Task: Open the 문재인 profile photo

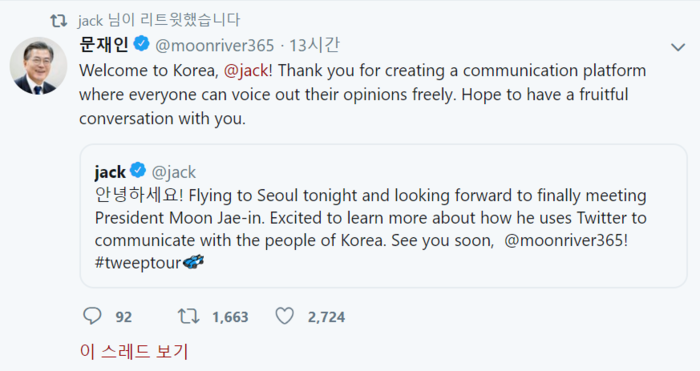Action: (x=38, y=66)
